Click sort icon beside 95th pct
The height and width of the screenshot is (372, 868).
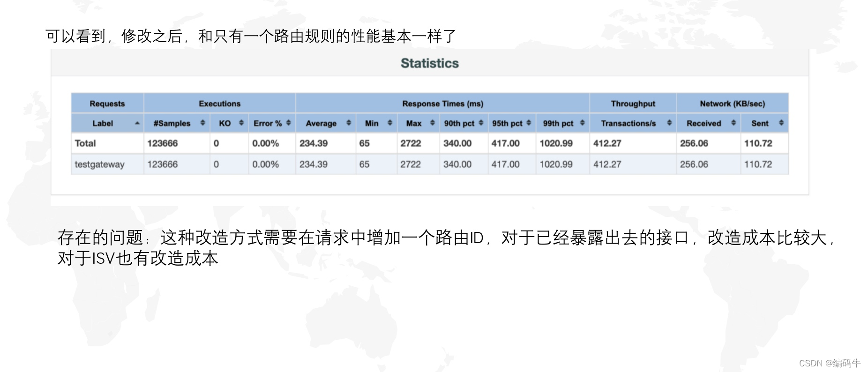tap(529, 123)
